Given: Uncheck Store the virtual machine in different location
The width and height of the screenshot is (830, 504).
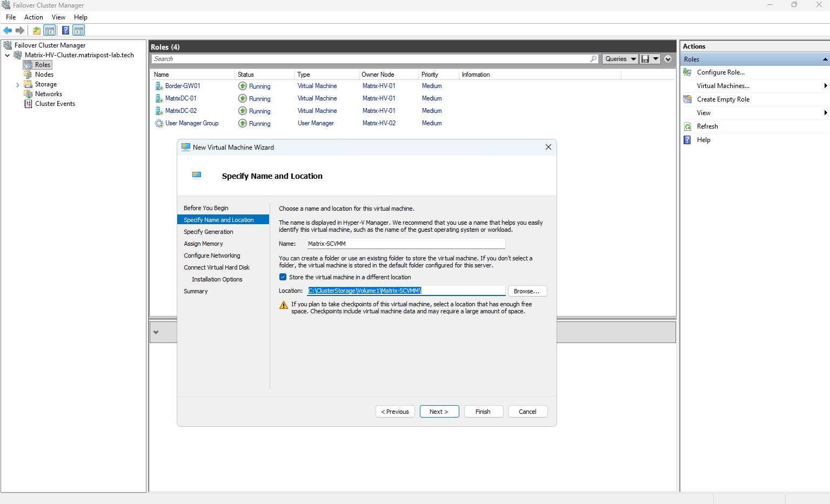Looking at the screenshot, I should click(283, 277).
